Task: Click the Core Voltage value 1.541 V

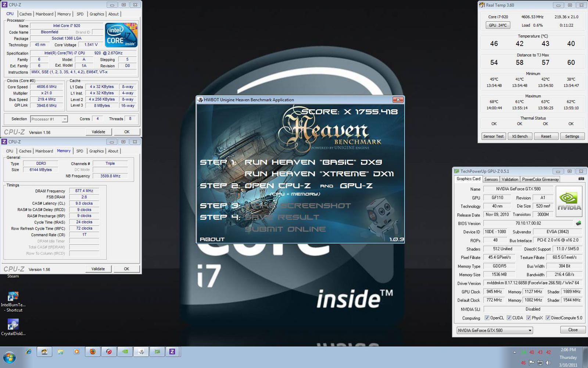Action: tap(91, 45)
